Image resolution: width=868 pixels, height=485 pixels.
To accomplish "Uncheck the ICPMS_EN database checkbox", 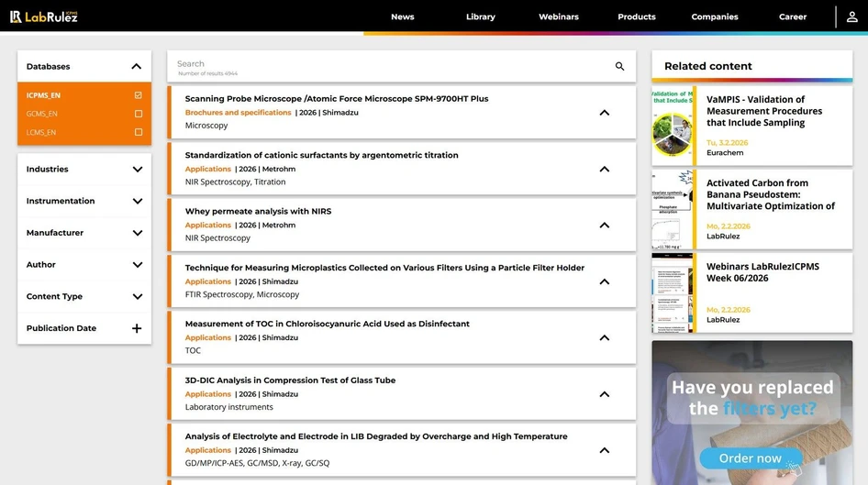I will click(x=139, y=95).
